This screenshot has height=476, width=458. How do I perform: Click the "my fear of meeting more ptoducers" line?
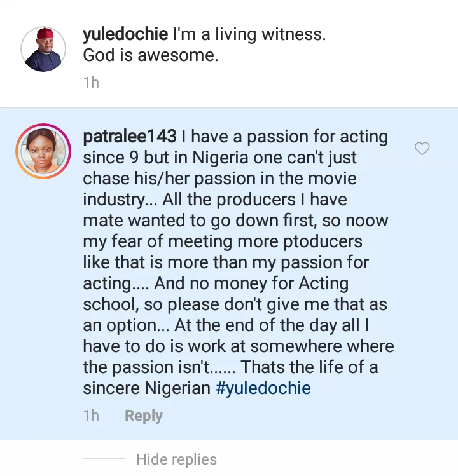223,241
